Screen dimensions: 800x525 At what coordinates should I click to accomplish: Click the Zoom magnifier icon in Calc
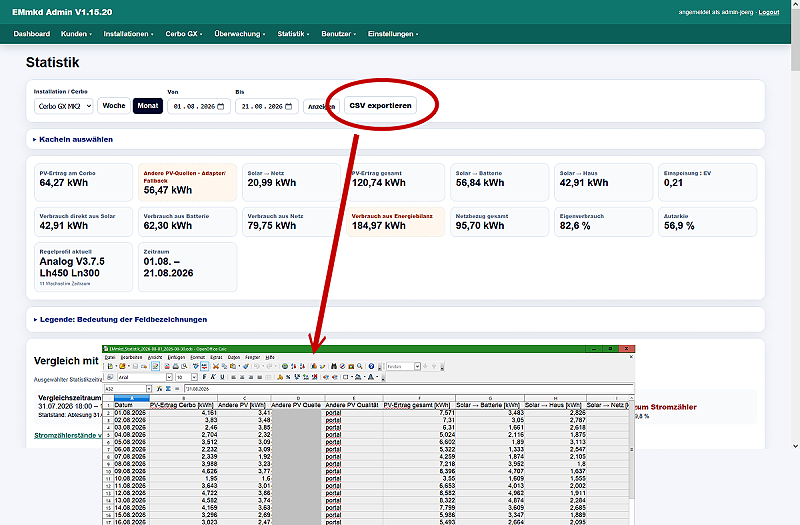tap(359, 366)
